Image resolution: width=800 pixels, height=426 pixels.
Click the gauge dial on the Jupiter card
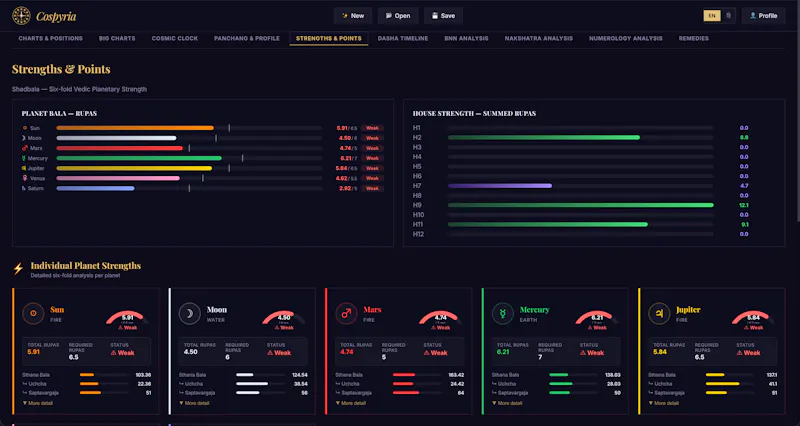(x=753, y=318)
